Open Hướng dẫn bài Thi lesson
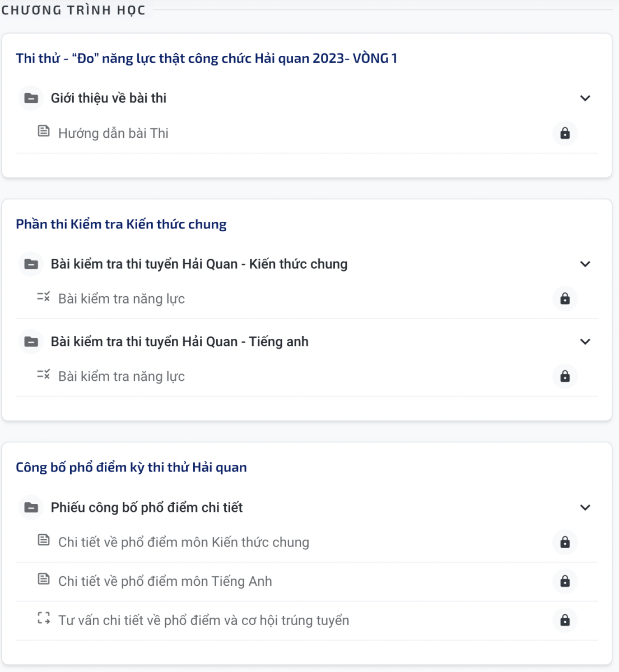619x672 pixels. point(113,133)
